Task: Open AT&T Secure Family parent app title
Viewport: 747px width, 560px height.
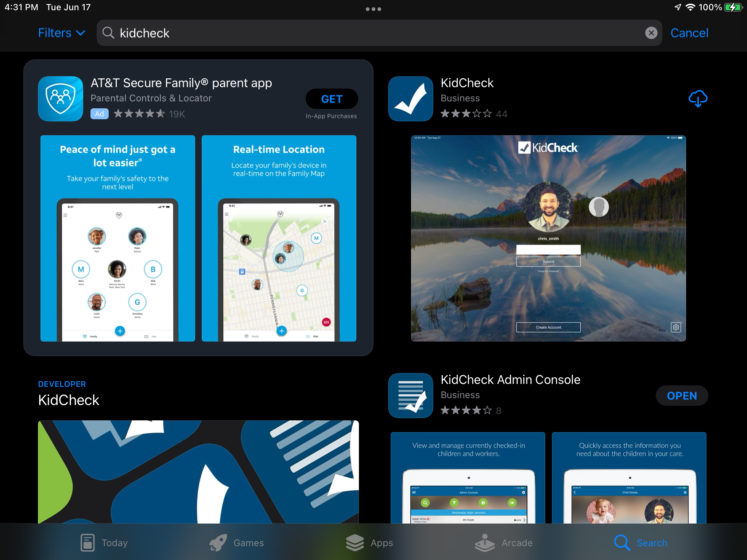Action: click(181, 83)
